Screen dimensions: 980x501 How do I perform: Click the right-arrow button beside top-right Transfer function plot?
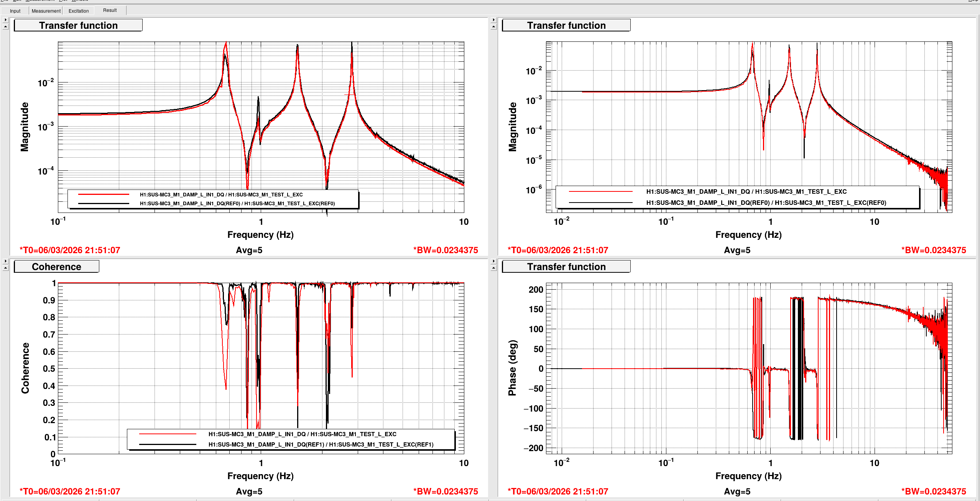pyautogui.click(x=493, y=20)
